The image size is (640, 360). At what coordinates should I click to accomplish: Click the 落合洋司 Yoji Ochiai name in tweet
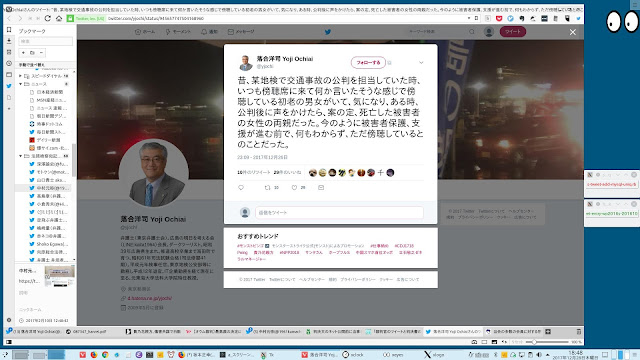(x=285, y=59)
